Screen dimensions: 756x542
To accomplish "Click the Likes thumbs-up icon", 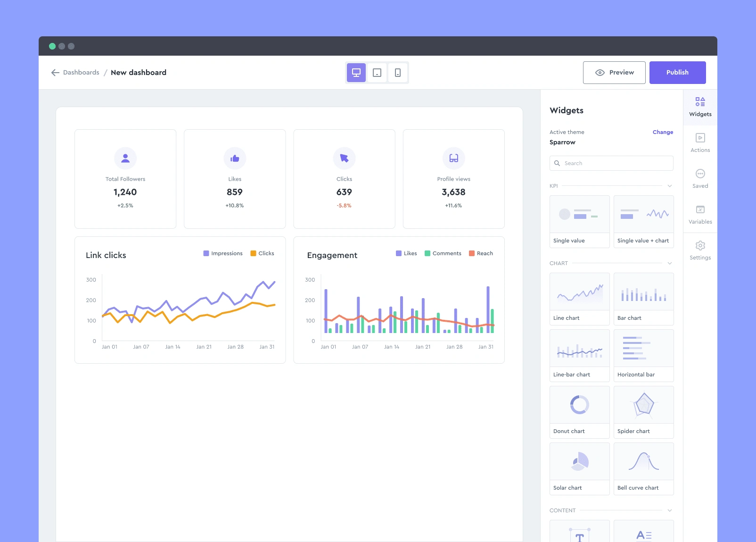I will tap(235, 158).
